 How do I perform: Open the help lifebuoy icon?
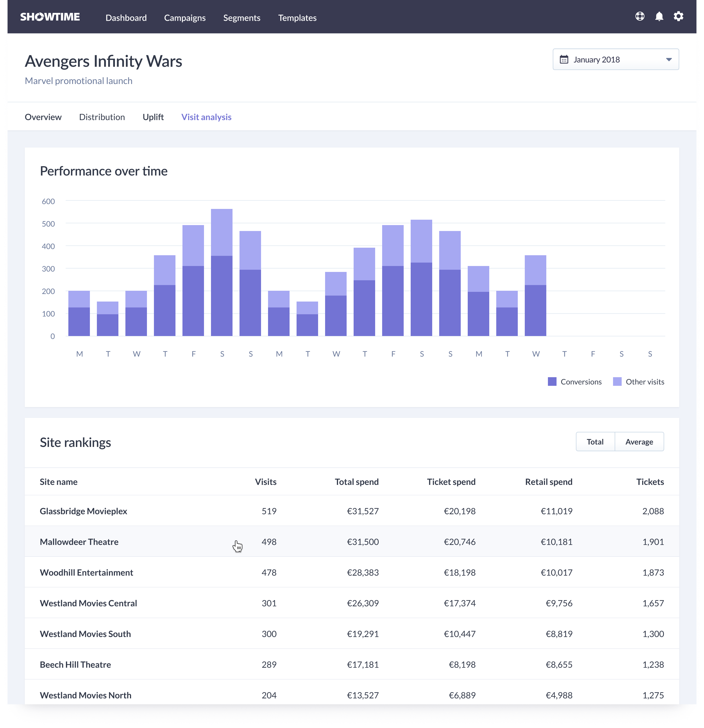pos(639,16)
